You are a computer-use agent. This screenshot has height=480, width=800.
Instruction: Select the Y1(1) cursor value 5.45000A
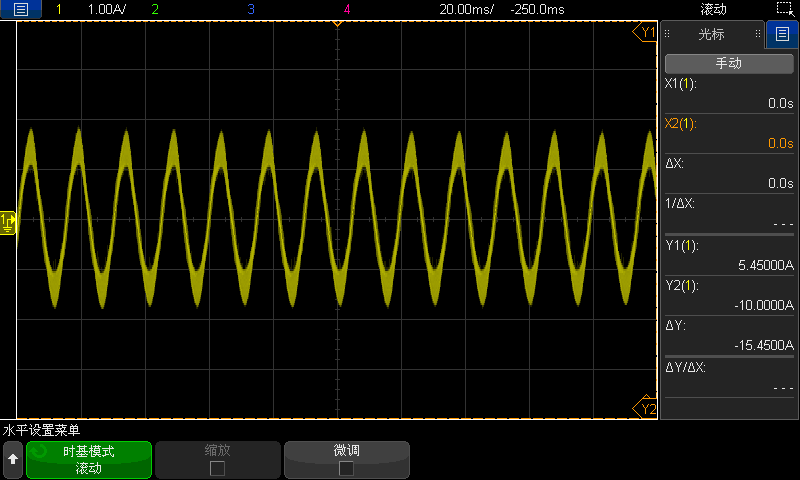coord(728,257)
